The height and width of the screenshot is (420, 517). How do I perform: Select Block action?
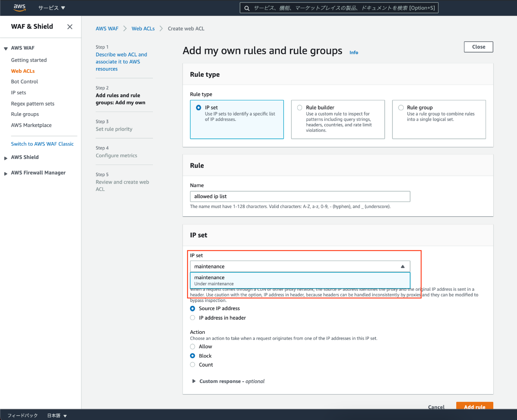coord(193,356)
